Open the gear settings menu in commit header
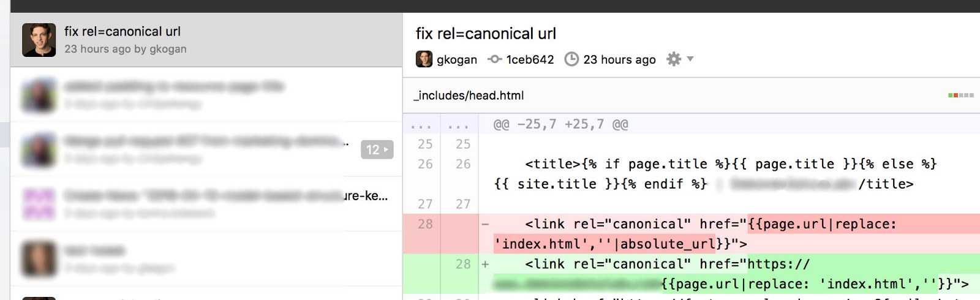 (674, 59)
